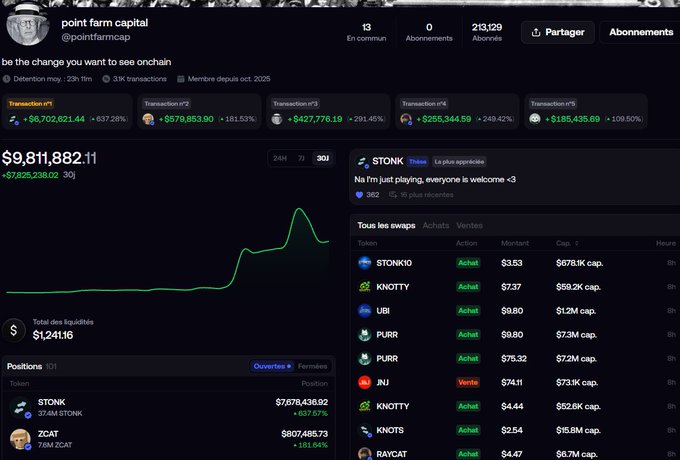Open the STONK position row
The width and height of the screenshot is (680, 460).
[x=168, y=408]
